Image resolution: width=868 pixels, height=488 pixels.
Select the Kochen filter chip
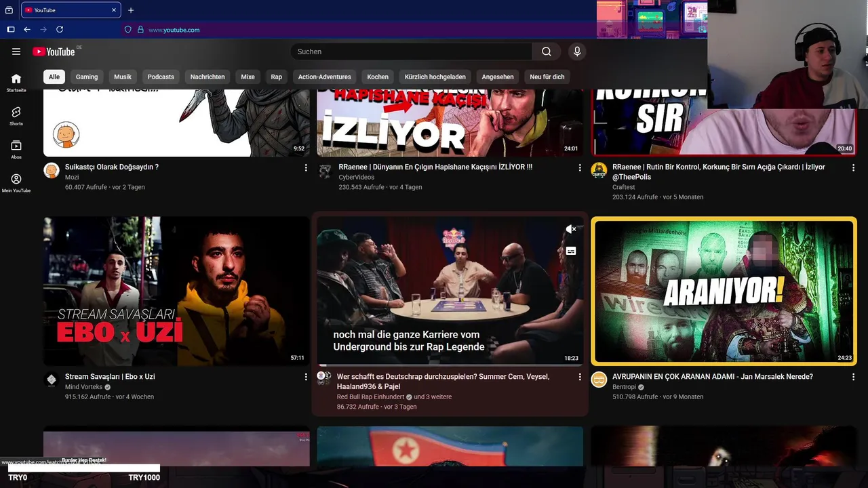point(378,77)
